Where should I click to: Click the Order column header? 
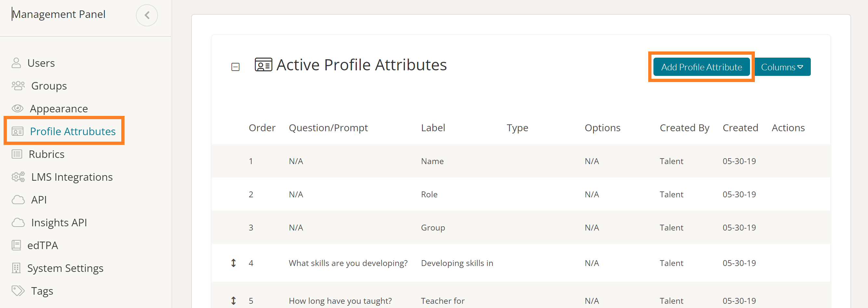(x=262, y=128)
